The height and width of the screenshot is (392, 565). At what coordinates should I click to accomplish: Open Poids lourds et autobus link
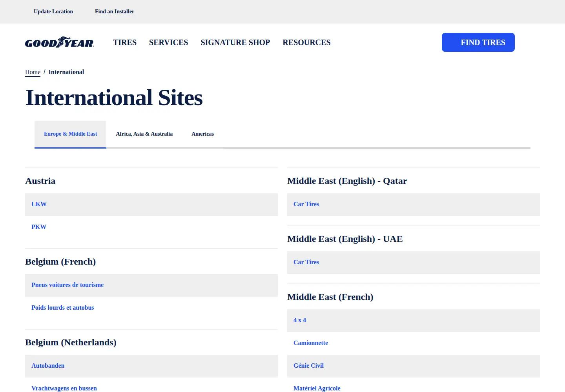pos(63,308)
